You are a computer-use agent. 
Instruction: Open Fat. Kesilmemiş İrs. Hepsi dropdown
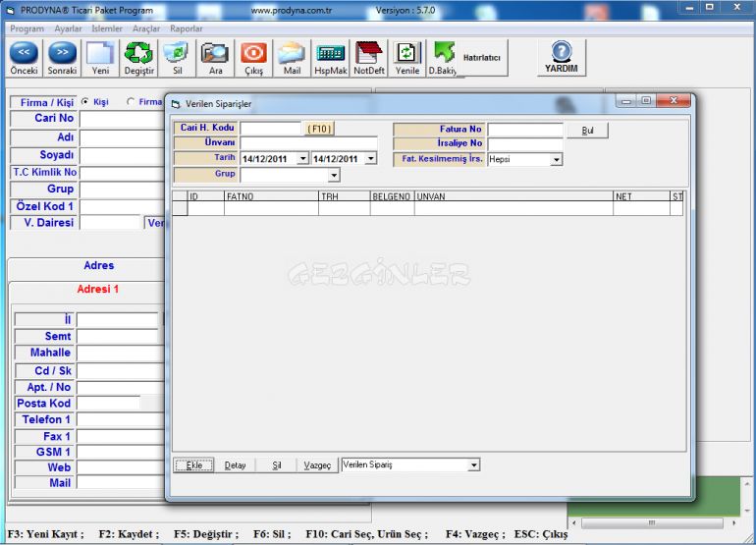click(557, 159)
